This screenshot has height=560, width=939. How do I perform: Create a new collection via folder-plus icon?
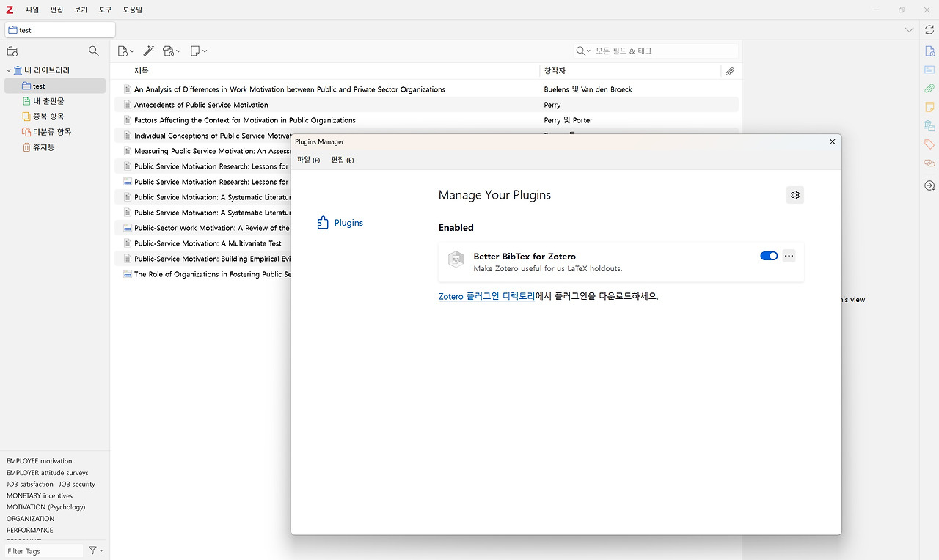[x=12, y=51]
